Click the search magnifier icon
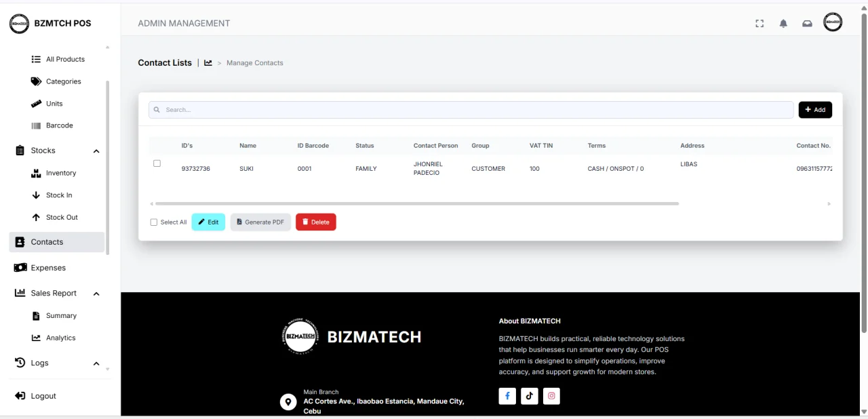Screen dimensions: 868x419 (x=157, y=110)
